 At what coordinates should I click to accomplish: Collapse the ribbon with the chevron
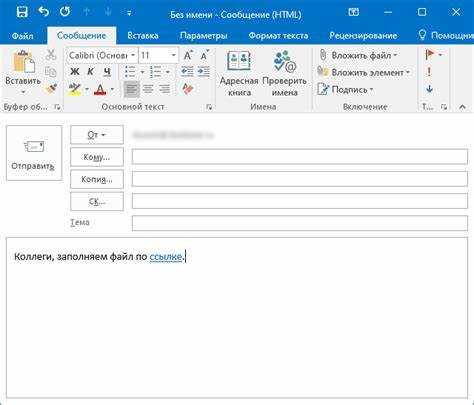click(x=462, y=107)
